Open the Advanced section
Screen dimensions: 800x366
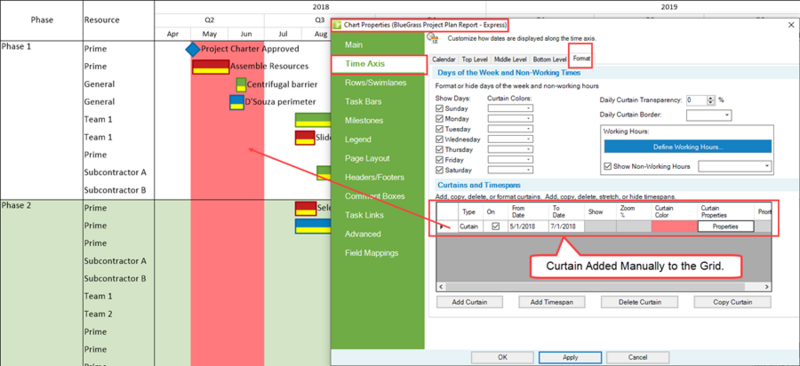(x=363, y=234)
